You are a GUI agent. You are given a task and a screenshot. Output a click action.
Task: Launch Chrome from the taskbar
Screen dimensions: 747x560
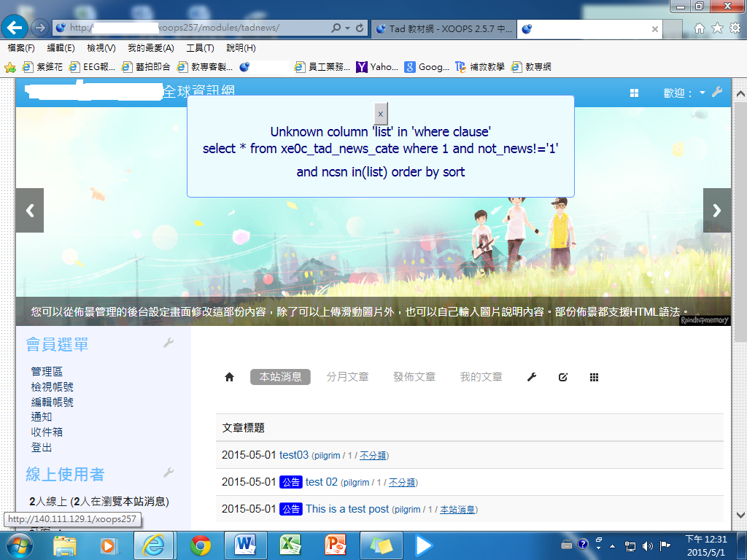pyautogui.click(x=201, y=545)
